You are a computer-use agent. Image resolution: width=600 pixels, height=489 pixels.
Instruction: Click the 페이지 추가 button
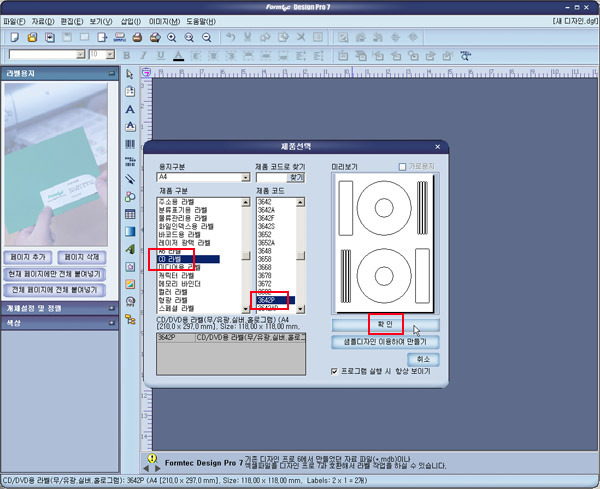28,257
